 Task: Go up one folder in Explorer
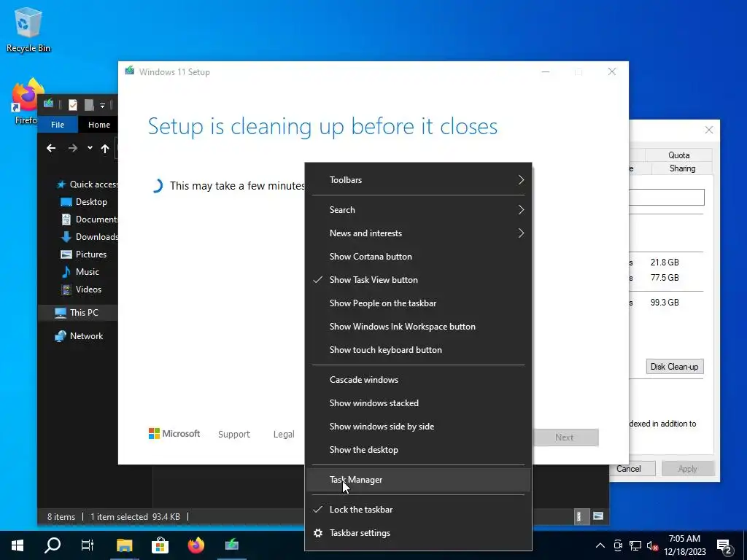tap(105, 149)
